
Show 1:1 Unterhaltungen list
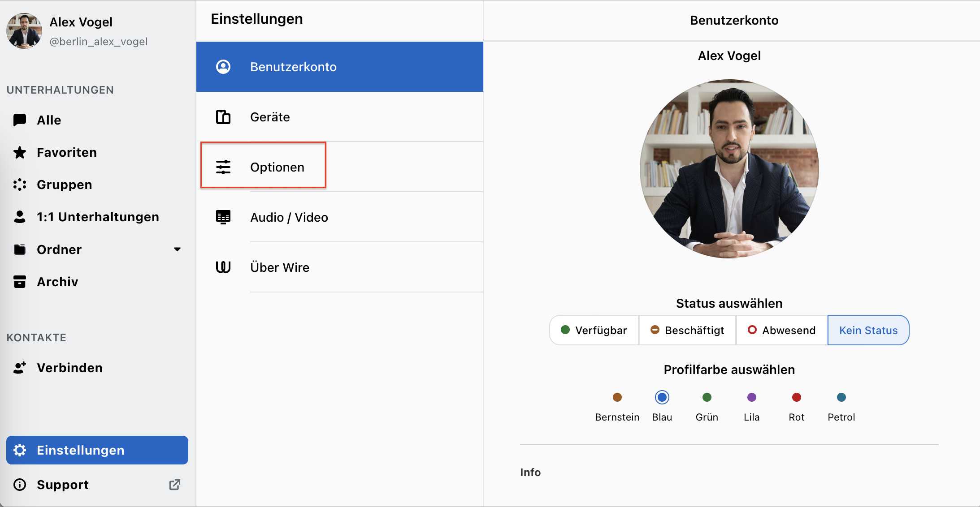click(x=97, y=217)
